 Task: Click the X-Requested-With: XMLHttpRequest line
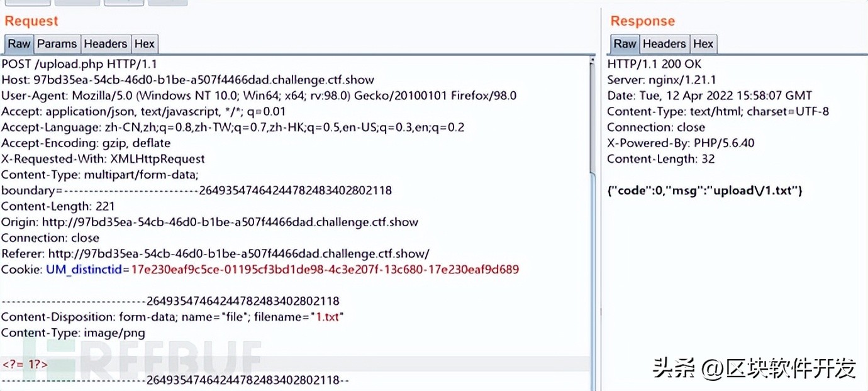coord(103,159)
